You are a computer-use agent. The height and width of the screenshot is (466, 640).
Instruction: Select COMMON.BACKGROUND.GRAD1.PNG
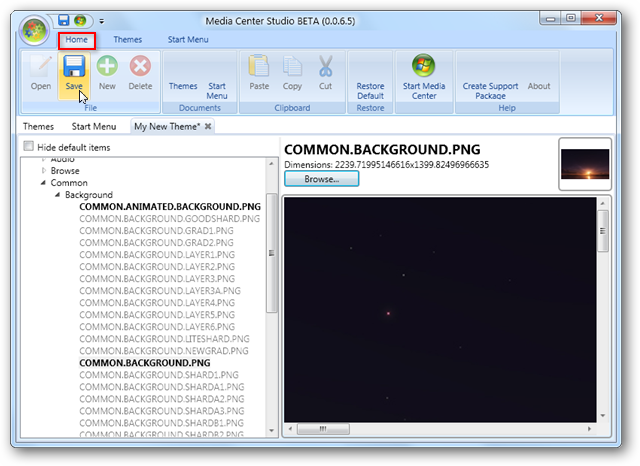click(156, 231)
